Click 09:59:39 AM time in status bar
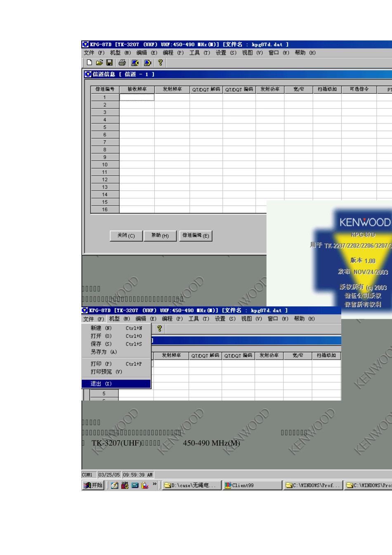 tap(138, 475)
